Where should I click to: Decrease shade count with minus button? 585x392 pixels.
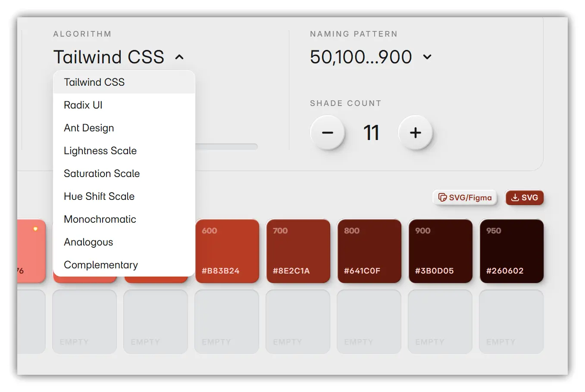(x=328, y=133)
